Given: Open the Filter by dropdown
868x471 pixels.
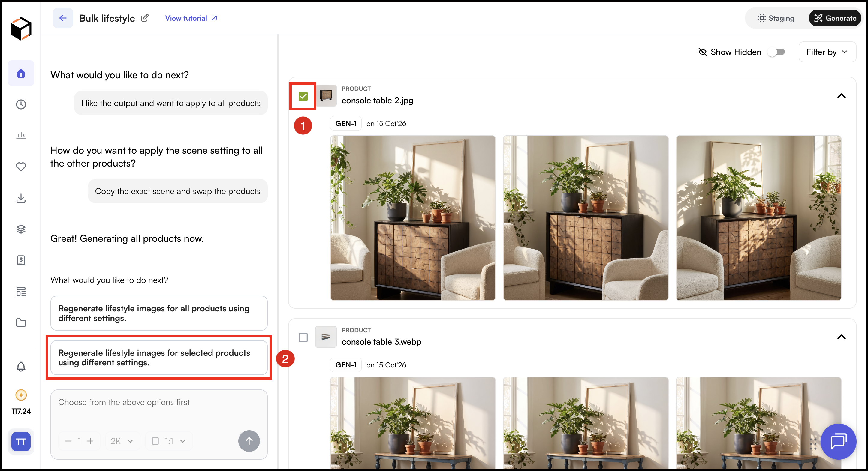Looking at the screenshot, I should click(x=827, y=52).
